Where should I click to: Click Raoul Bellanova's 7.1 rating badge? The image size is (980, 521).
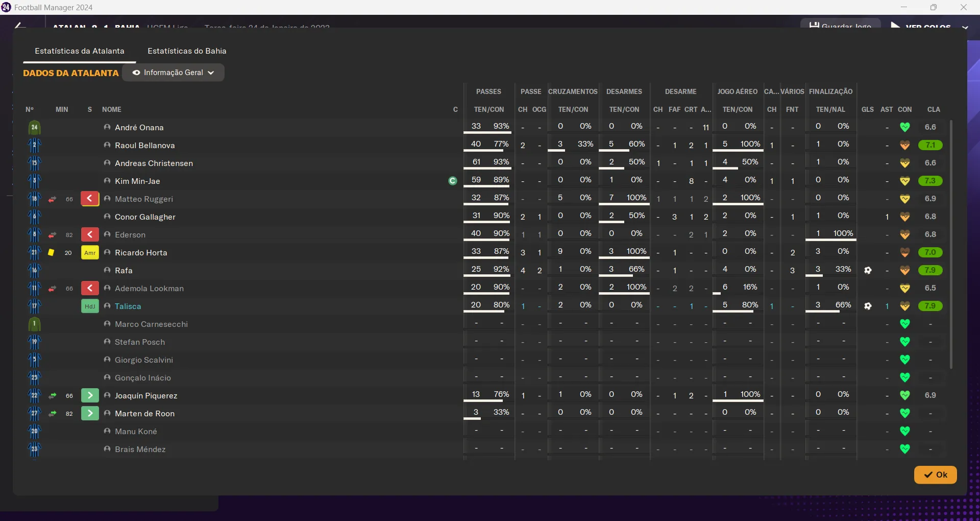tap(930, 145)
